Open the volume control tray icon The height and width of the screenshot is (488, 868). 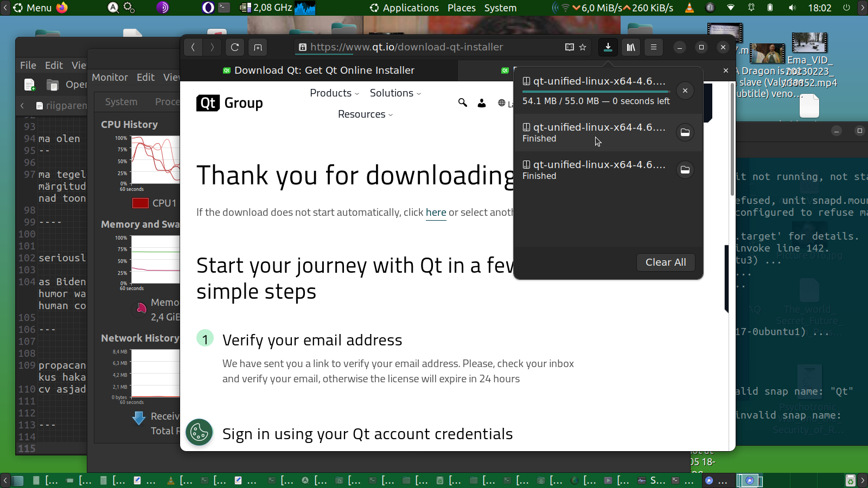793,8
